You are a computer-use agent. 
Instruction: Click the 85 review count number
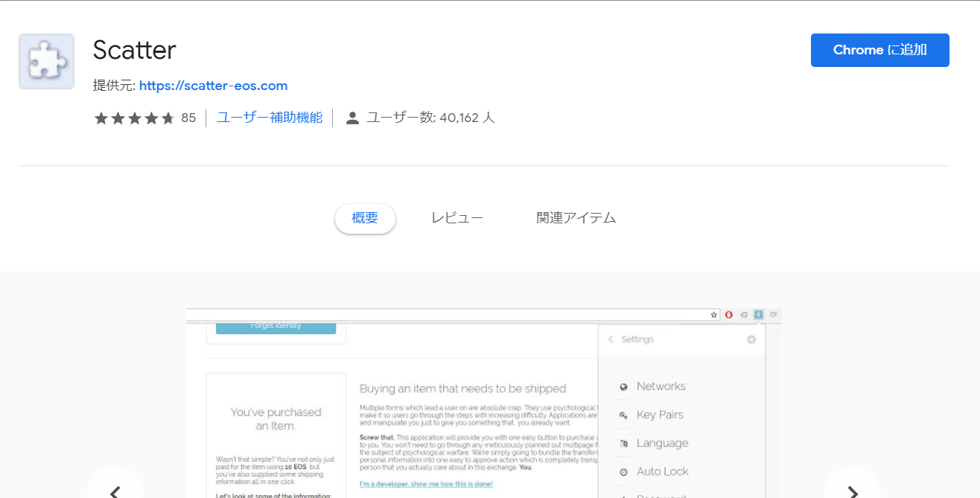(x=188, y=118)
